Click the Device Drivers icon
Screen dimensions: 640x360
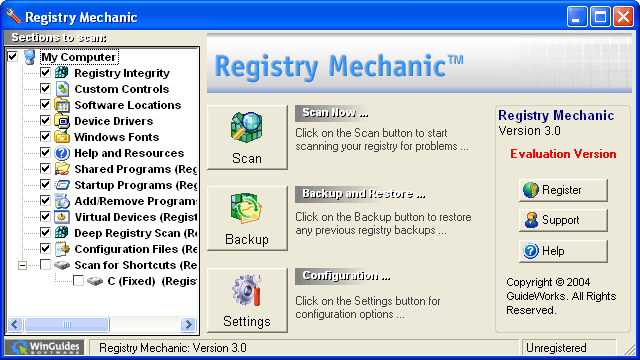tap(62, 121)
